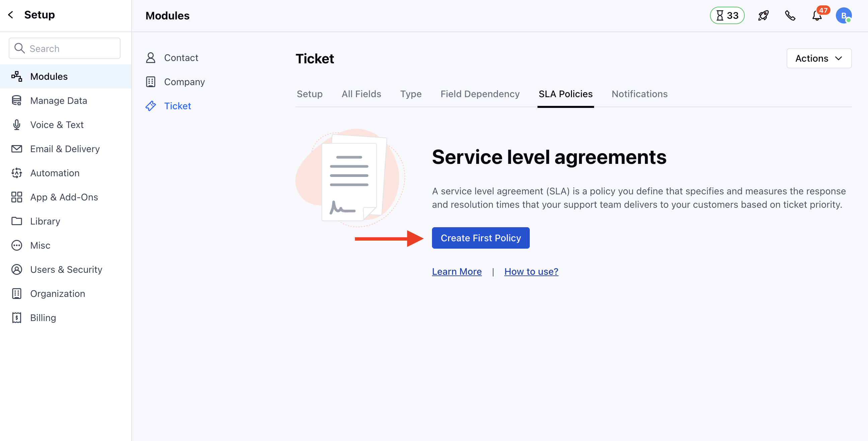Click the rocket icon in header
Screen dimensions: 868x441
(x=763, y=15)
